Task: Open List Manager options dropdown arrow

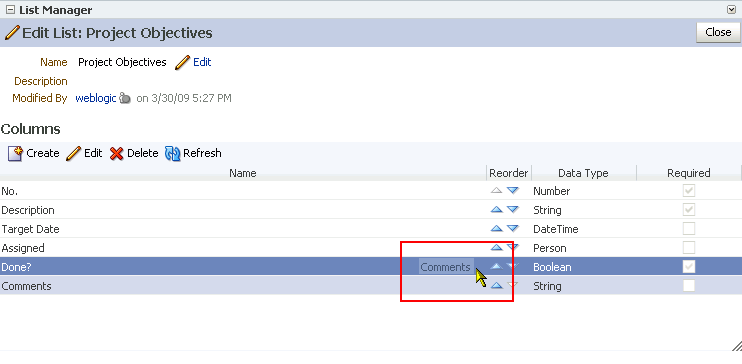Action: pos(731,9)
